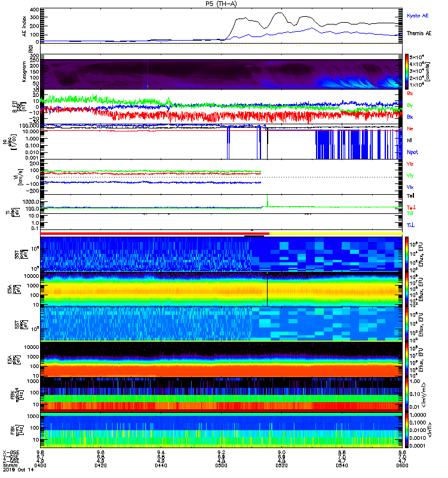Click the green By legend label
This screenshot has height=478, width=448.
click(410, 105)
